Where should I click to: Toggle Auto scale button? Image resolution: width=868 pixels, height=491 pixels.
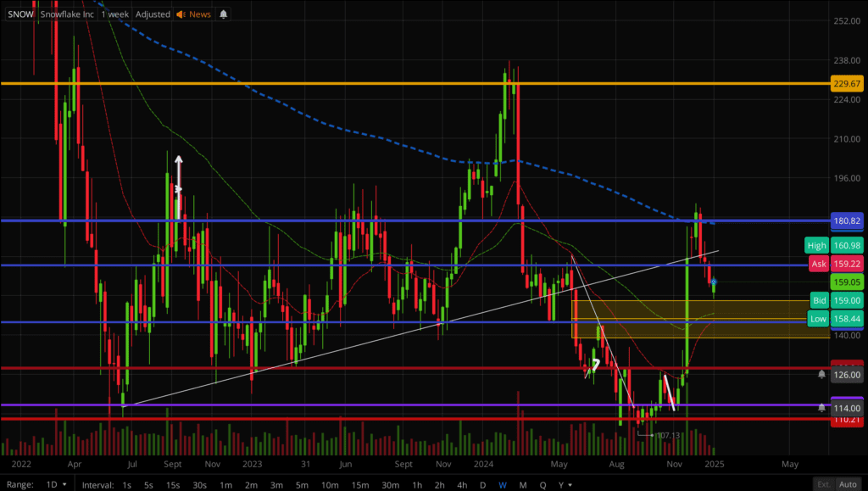(x=847, y=484)
